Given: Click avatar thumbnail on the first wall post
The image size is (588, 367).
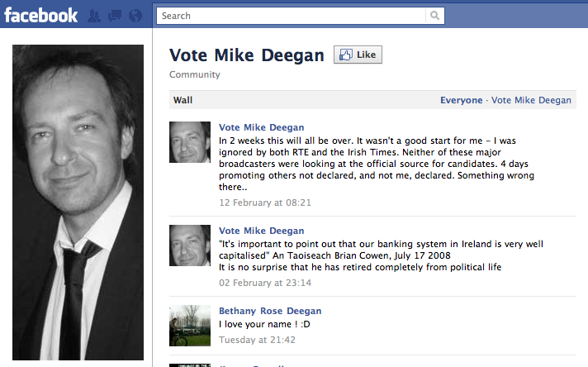Looking at the screenshot, I should pyautogui.click(x=190, y=142).
